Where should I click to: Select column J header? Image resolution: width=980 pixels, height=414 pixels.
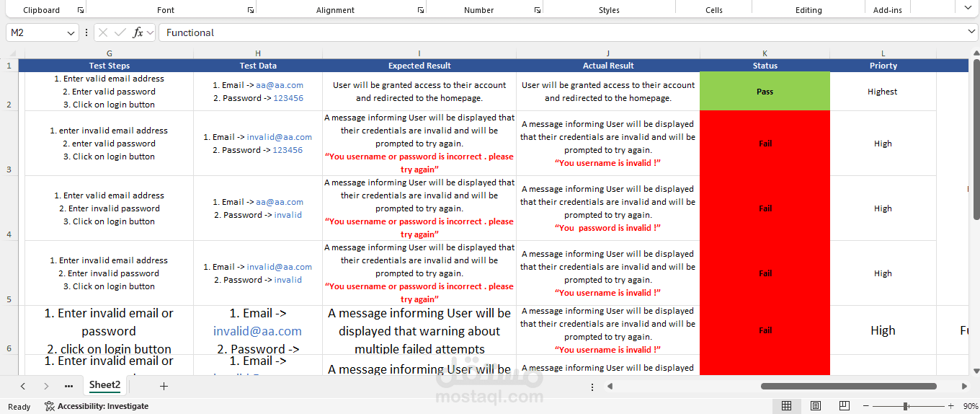tap(608, 53)
